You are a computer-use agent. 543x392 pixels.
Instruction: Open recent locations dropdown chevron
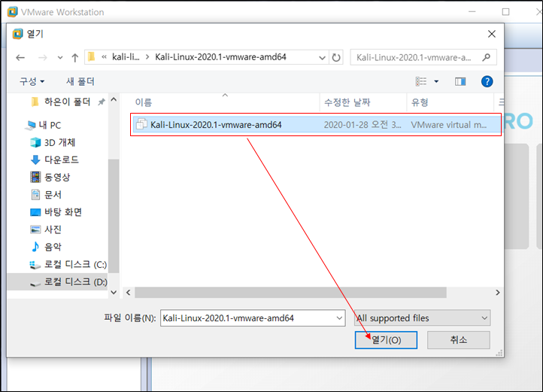(60, 57)
